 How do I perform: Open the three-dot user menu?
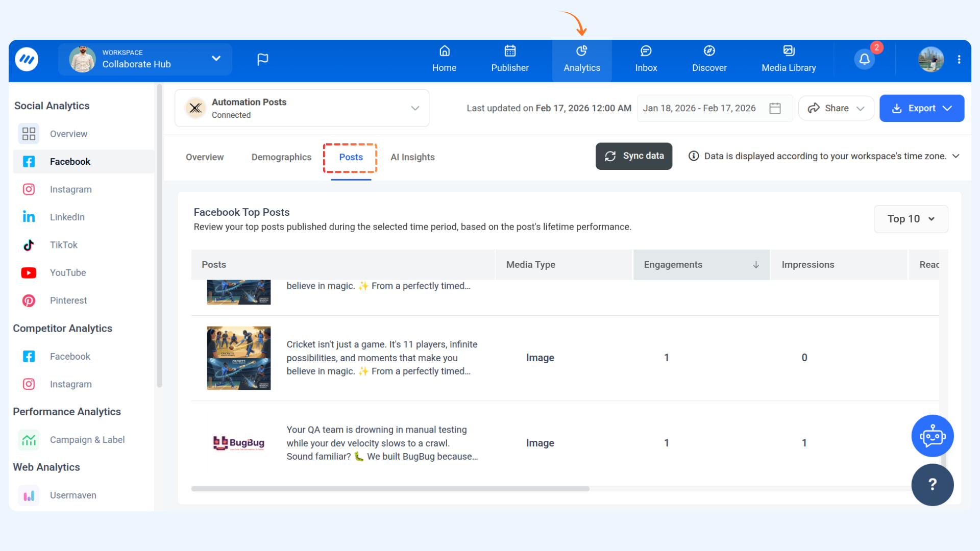959,60
